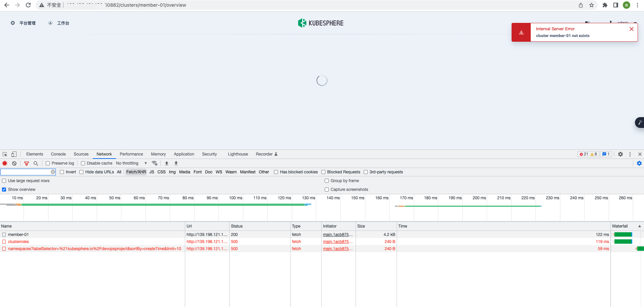The width and height of the screenshot is (644, 307).
Task: Stop recording network log (red record icon)
Action: click(x=5, y=163)
